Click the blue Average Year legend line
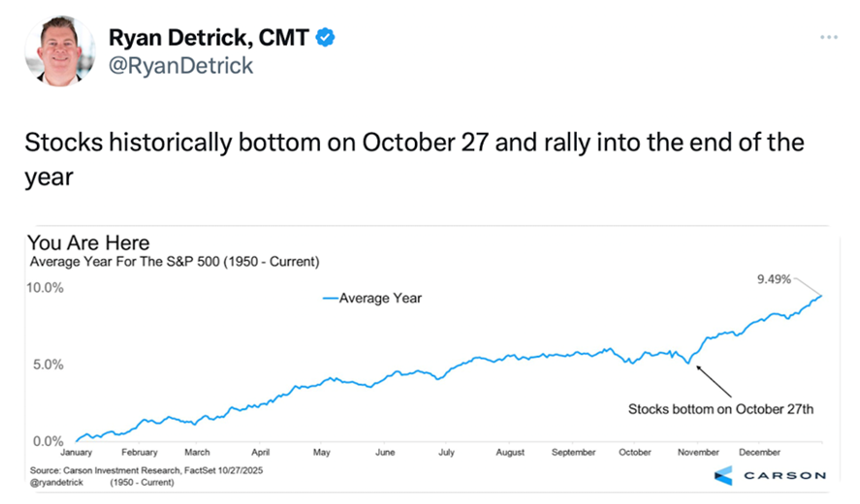The image size is (860, 504). 330,299
